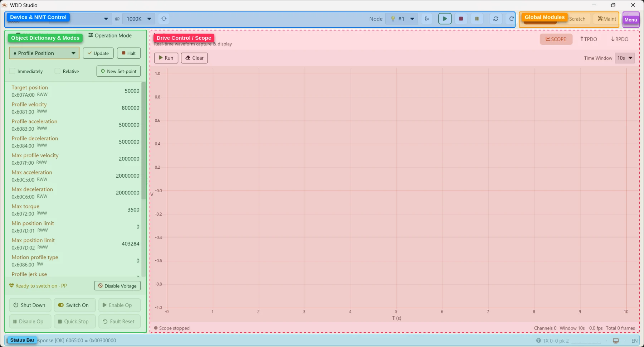Open the baud rate 1000K dropdown
Viewport: 644px width, 347px height.
tap(138, 19)
